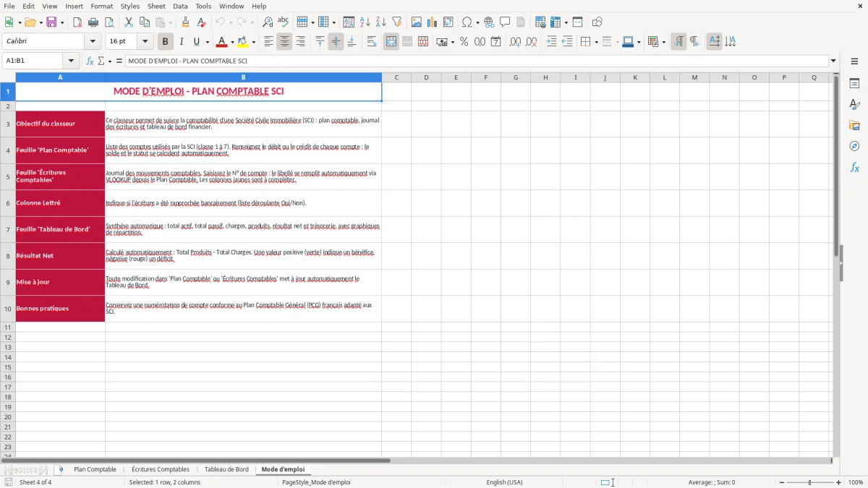Switch to the Écritures Comptables sheet tab
The image size is (868, 488).
tap(161, 469)
